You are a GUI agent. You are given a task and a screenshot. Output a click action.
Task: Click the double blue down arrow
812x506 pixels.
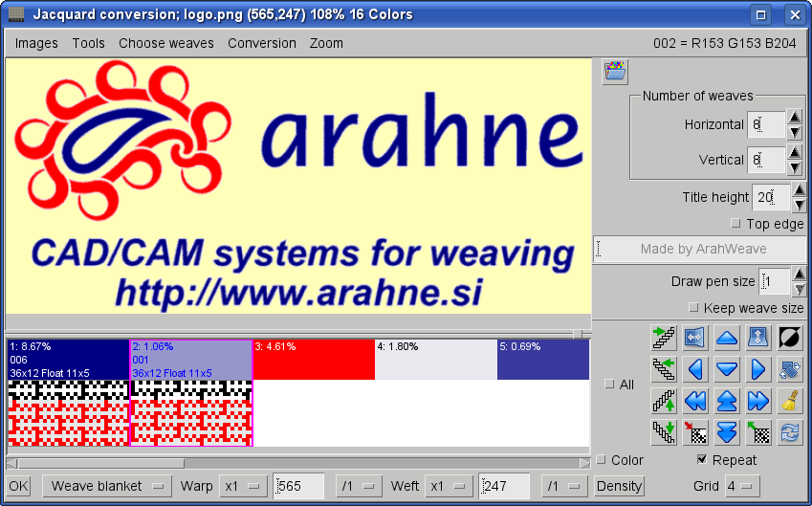click(x=727, y=432)
